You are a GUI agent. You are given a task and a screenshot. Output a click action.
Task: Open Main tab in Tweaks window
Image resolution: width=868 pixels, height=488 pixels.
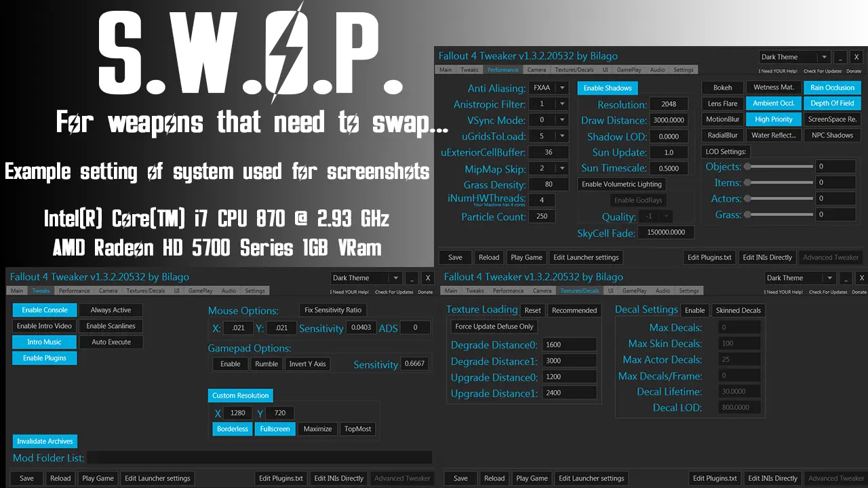(17, 291)
